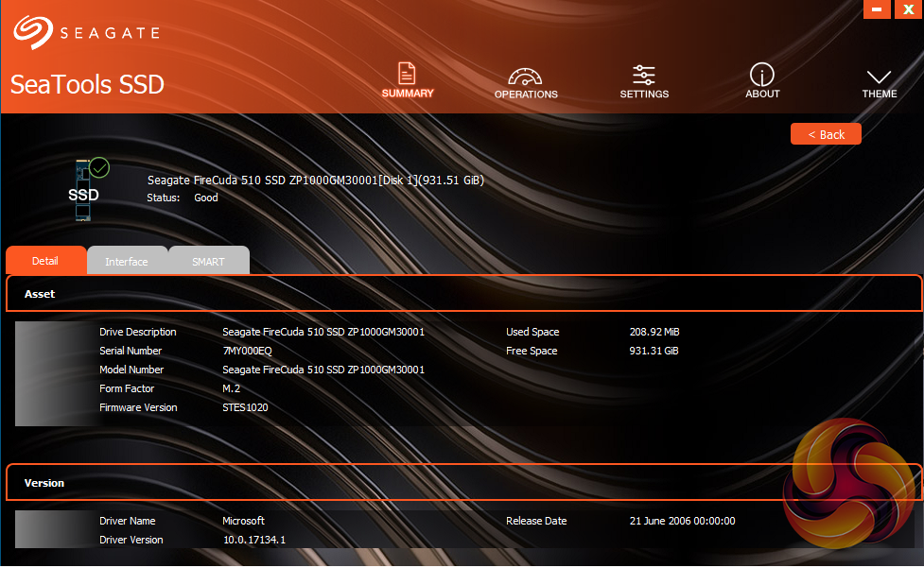Select serial number 7MY000EQ
924x568 pixels.
248,351
